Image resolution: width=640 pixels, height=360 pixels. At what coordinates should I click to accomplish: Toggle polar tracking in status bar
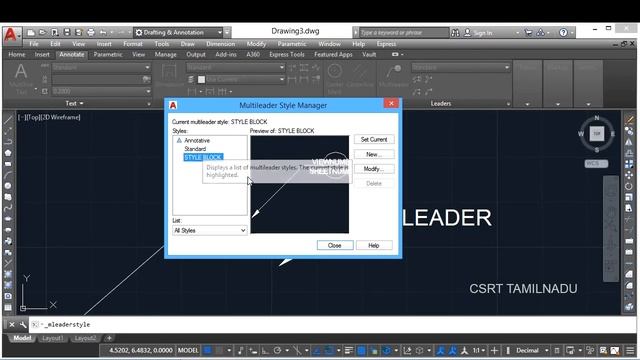coord(277,350)
